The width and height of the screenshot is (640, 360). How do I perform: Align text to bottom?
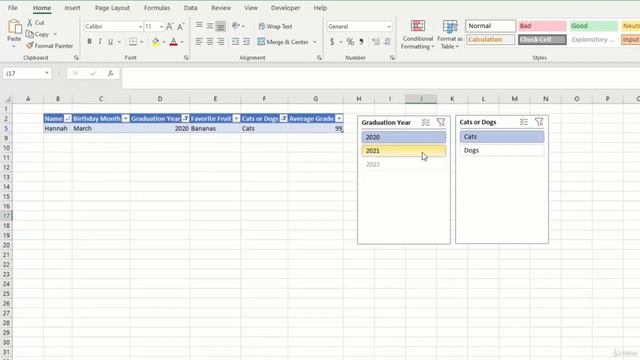[220, 26]
